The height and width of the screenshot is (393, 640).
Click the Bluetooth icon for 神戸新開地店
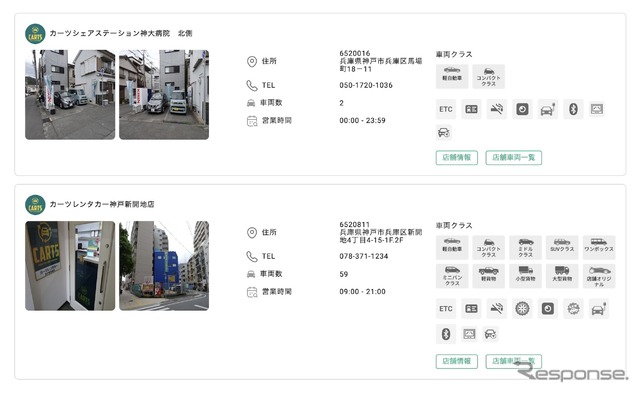click(446, 334)
